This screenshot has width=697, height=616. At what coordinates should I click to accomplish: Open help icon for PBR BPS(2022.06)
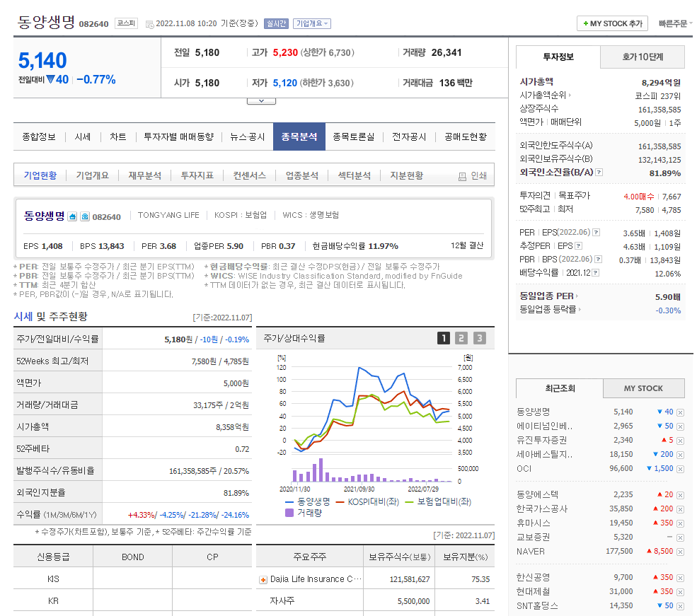599,259
